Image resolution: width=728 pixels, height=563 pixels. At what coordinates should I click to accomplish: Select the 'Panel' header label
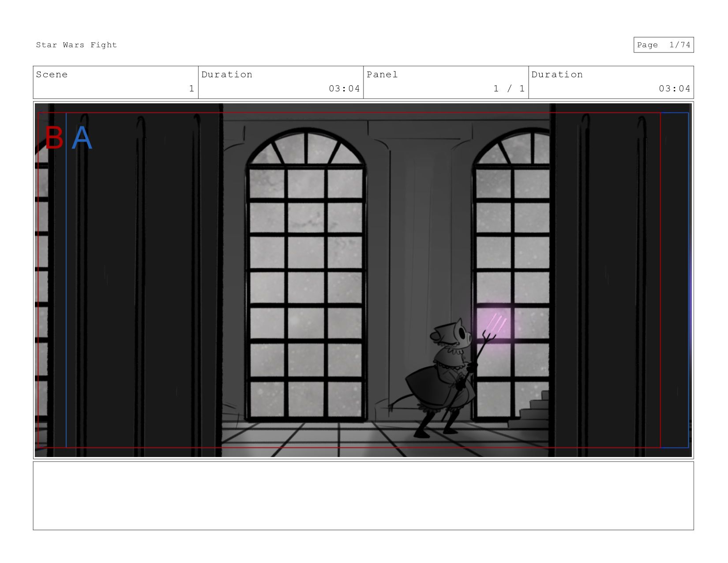382,75
